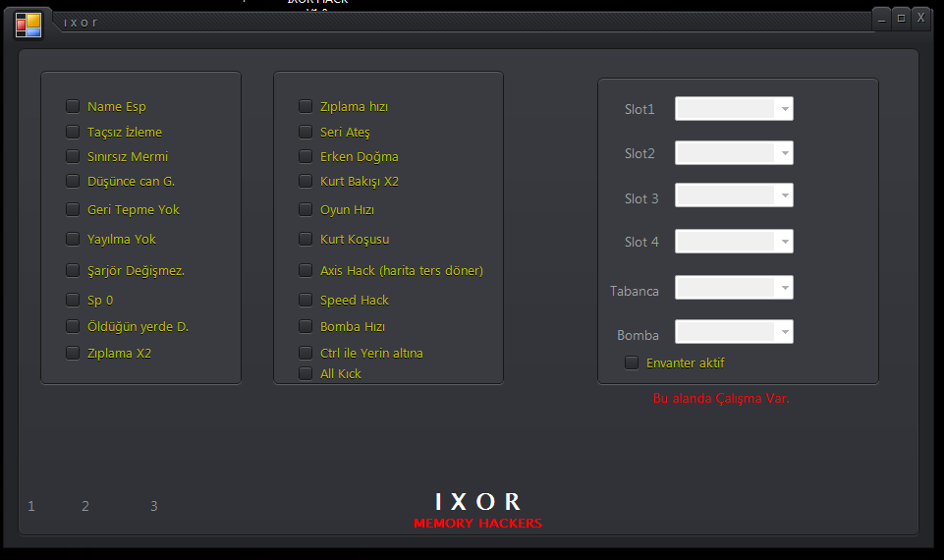Enable Zıplama hızı checkbox

point(305,106)
